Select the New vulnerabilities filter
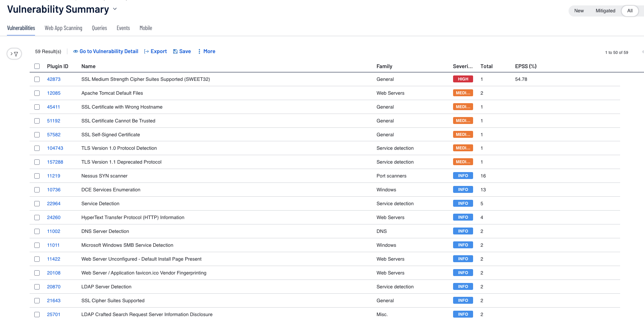This screenshot has height=323, width=644. tap(579, 11)
